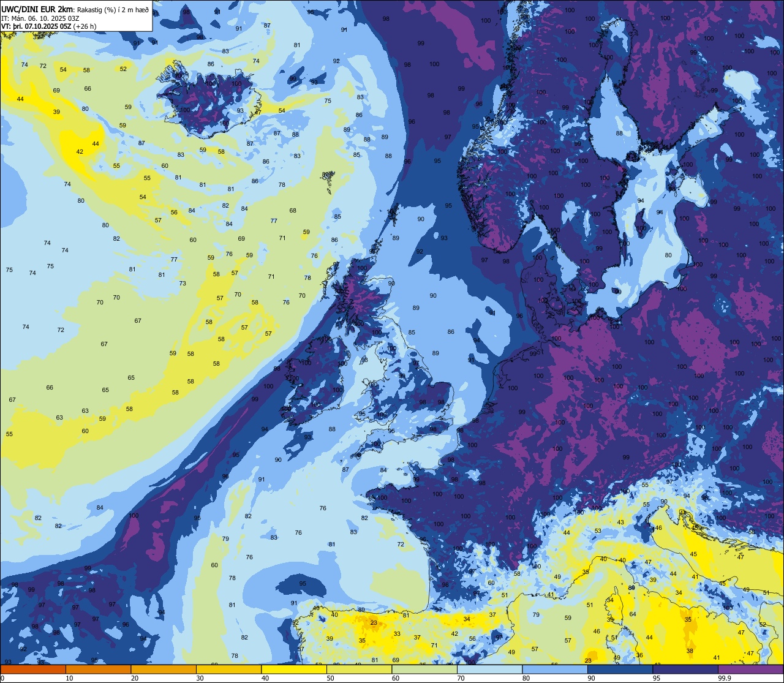Click the 80–90 medium blue legend segment
The height and width of the screenshot is (683, 784).
tap(556, 669)
